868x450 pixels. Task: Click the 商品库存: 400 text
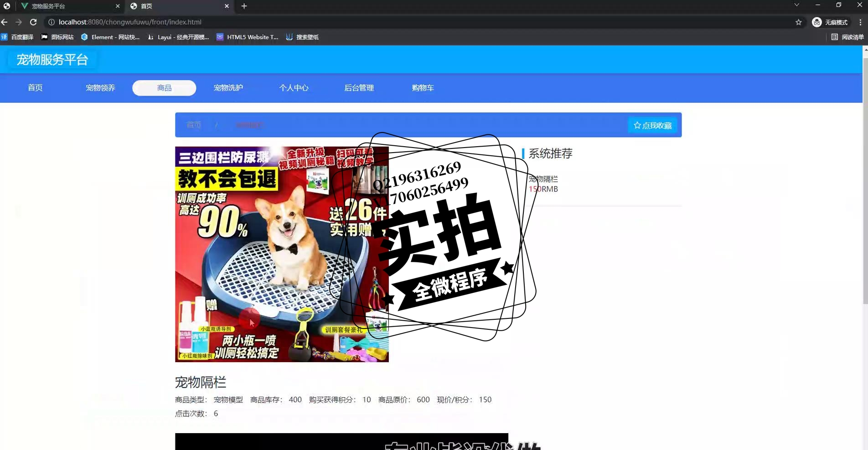pyautogui.click(x=276, y=400)
